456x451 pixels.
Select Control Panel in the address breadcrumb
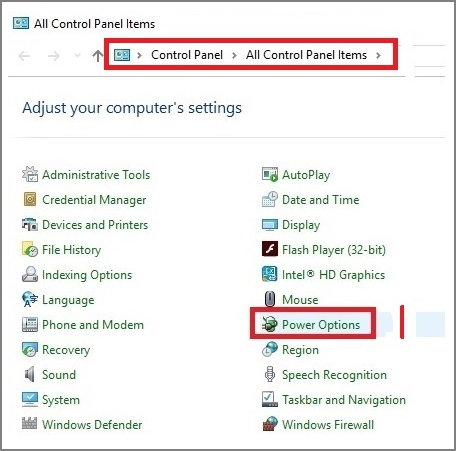click(x=187, y=55)
